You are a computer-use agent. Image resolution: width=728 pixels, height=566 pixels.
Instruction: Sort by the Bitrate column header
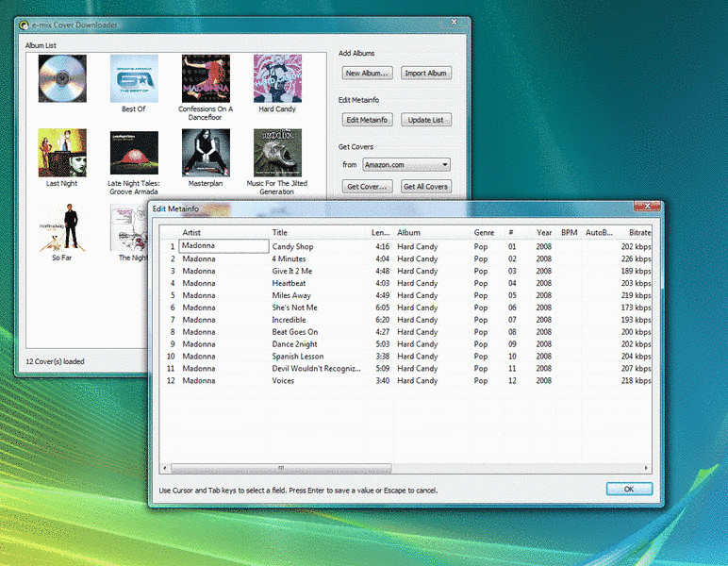[x=639, y=232]
